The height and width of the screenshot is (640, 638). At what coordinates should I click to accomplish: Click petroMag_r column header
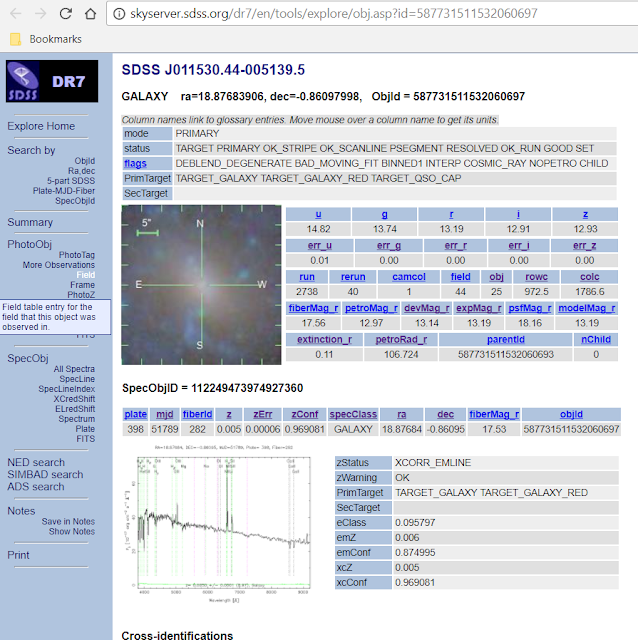(x=371, y=308)
